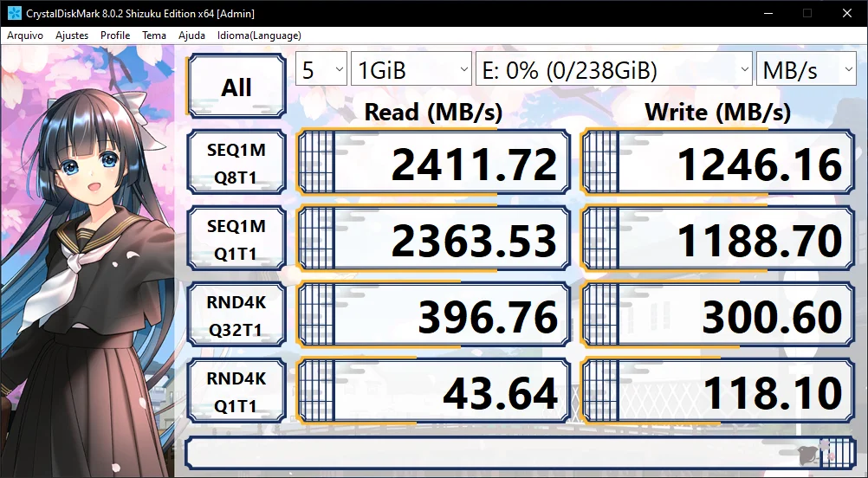Click the CrystalDiskMark app icon in the title bar
This screenshot has height=478, width=868.
click(14, 13)
